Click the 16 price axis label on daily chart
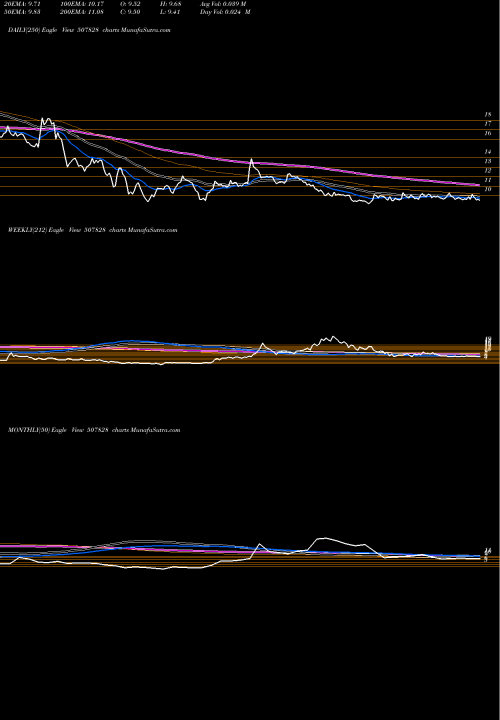Viewport: 500px width, 720px height. (488, 134)
